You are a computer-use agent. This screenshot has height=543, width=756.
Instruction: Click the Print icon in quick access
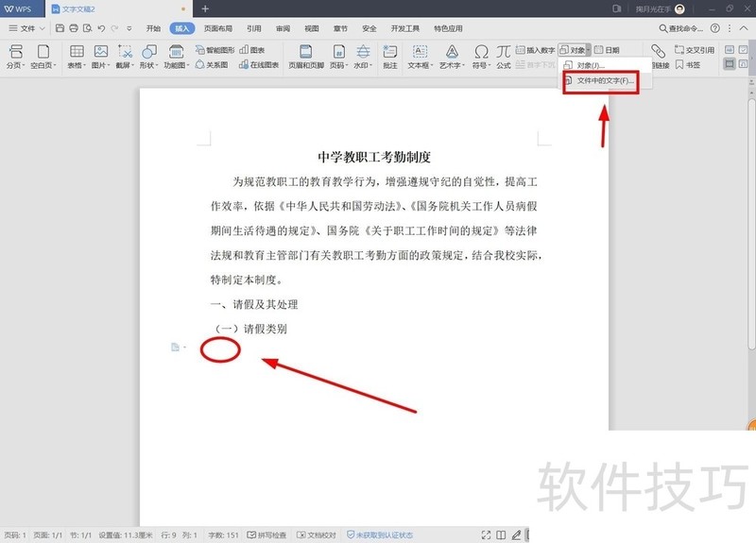[x=74, y=28]
